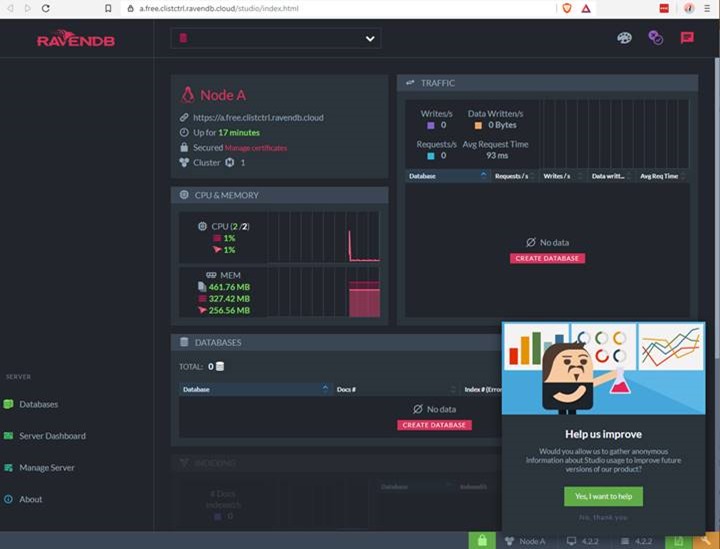Open Server Dashboard in the sidebar
The height and width of the screenshot is (549, 720).
coord(52,436)
